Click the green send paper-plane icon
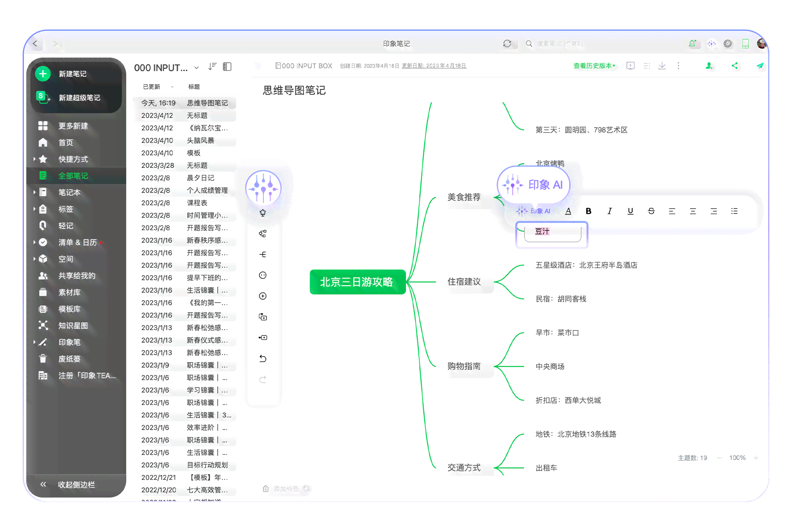 760,66
